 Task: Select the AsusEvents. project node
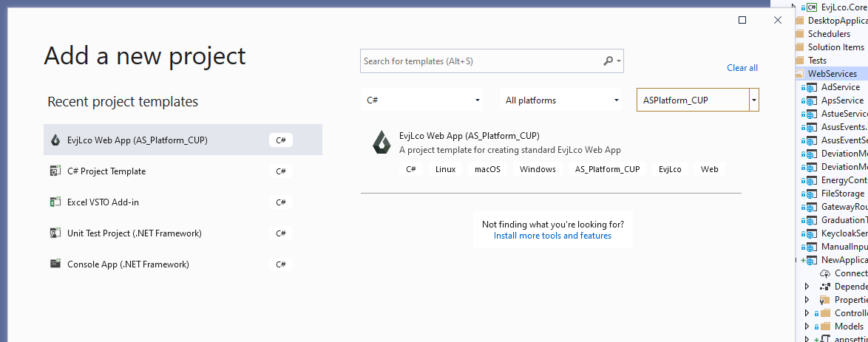(x=844, y=127)
